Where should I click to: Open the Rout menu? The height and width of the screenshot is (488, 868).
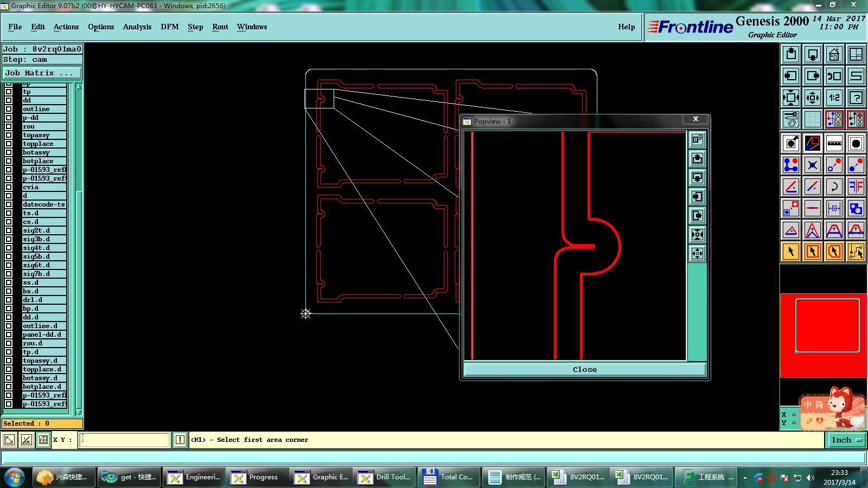pos(220,27)
